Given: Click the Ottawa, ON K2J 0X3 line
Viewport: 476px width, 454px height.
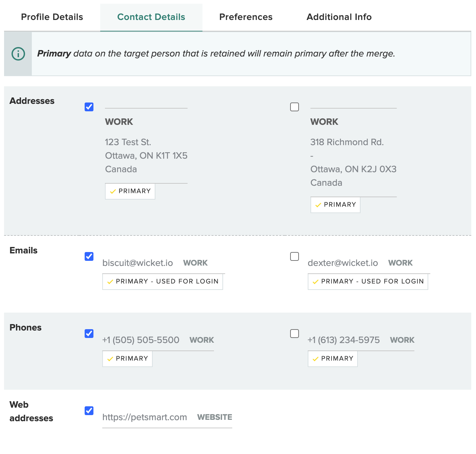Looking at the screenshot, I should (x=353, y=169).
